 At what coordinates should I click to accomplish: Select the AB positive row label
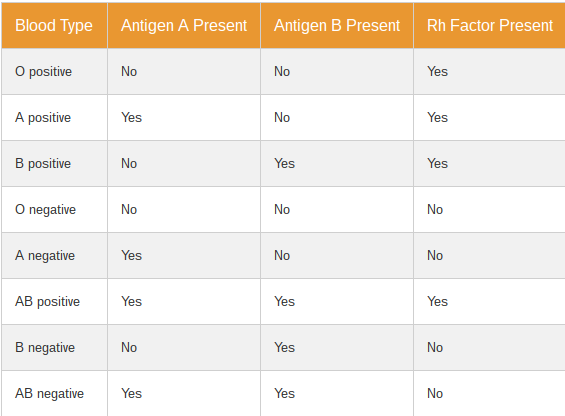pyautogui.click(x=47, y=302)
